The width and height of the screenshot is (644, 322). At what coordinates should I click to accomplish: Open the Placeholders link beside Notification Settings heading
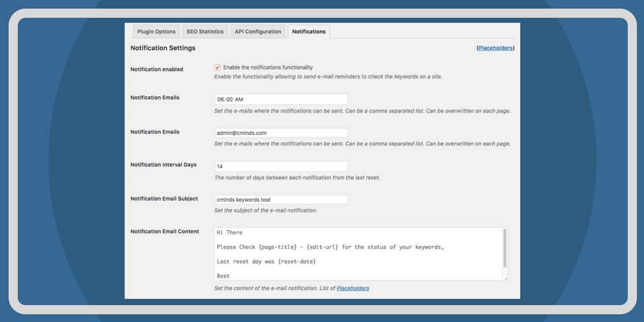[496, 48]
